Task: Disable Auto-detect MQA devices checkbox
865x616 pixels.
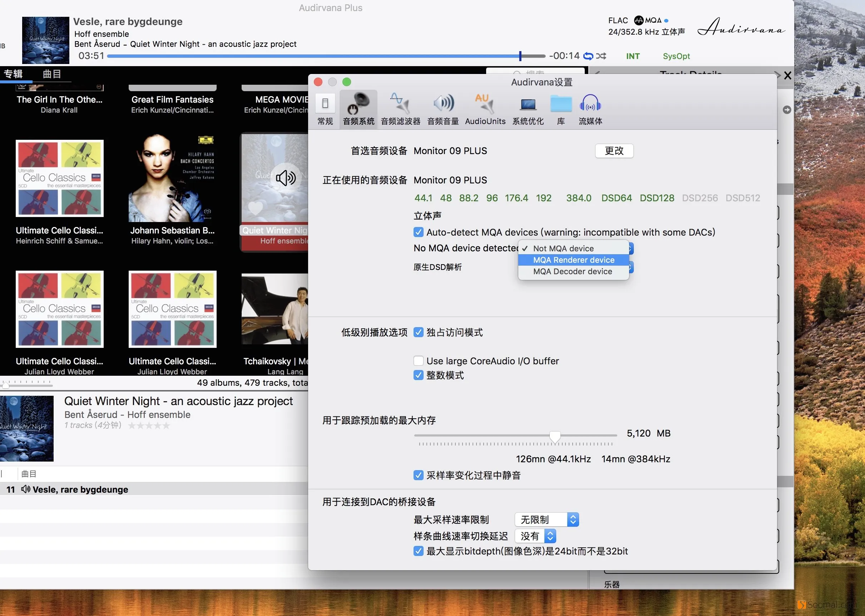Action: [x=418, y=232]
